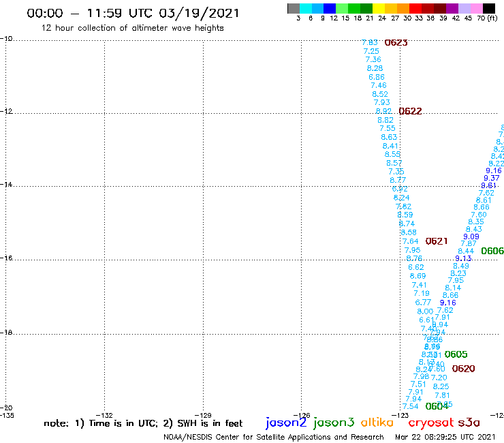This screenshot has height=443, width=504.
Task: Click the longitude axis label -123
Action: 400,415
